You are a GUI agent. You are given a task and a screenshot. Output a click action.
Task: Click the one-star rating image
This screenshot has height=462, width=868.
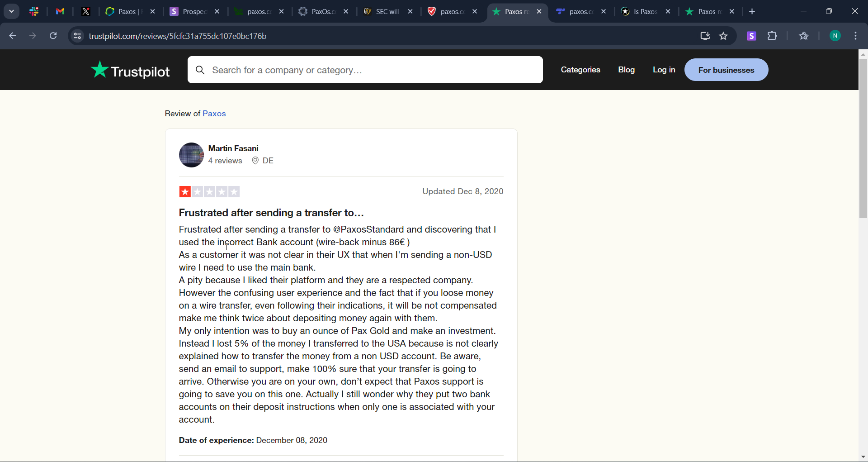(209, 192)
